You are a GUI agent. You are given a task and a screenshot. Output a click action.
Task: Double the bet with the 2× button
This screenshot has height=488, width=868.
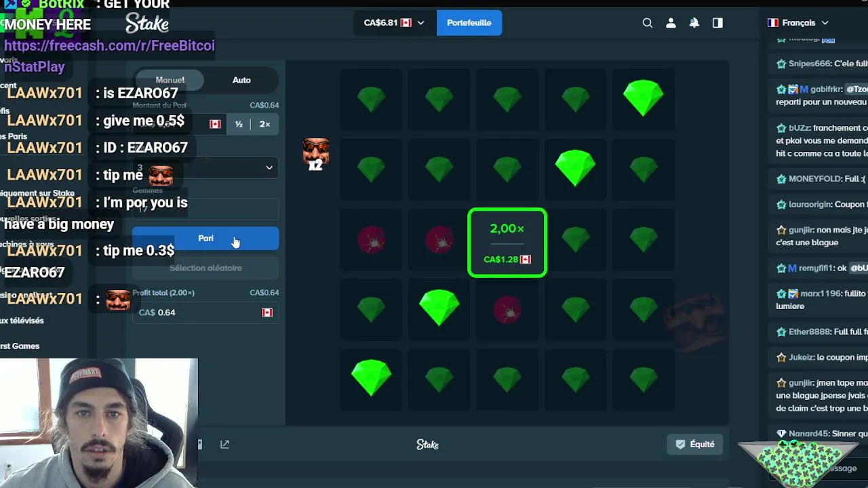264,124
